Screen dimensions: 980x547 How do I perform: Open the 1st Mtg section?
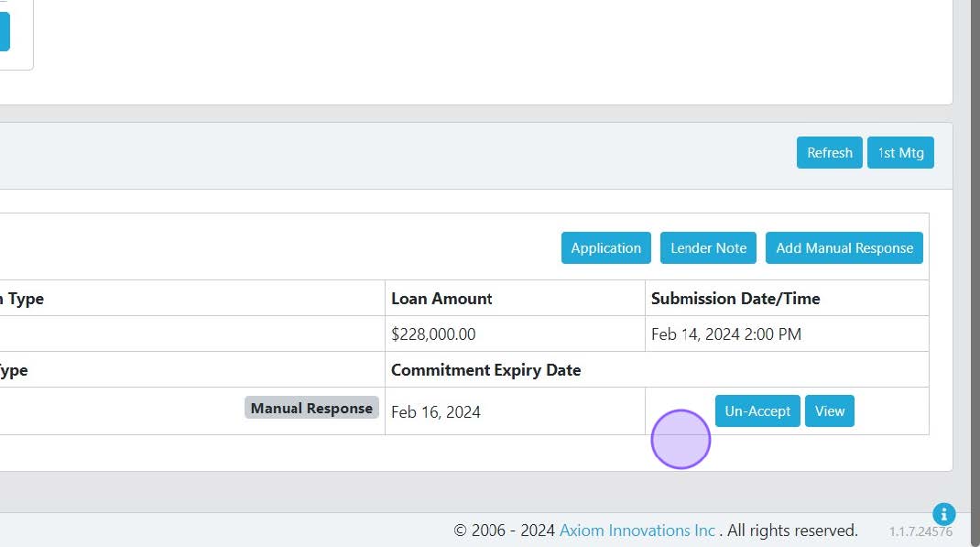900,153
